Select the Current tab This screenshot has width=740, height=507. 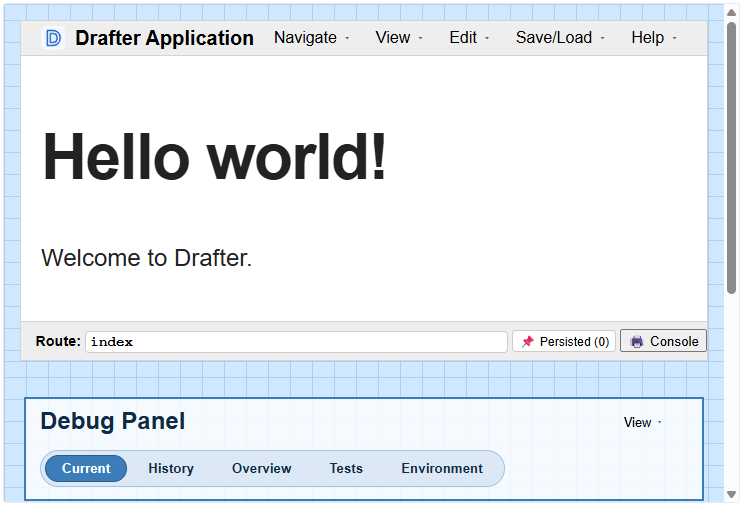(86, 468)
